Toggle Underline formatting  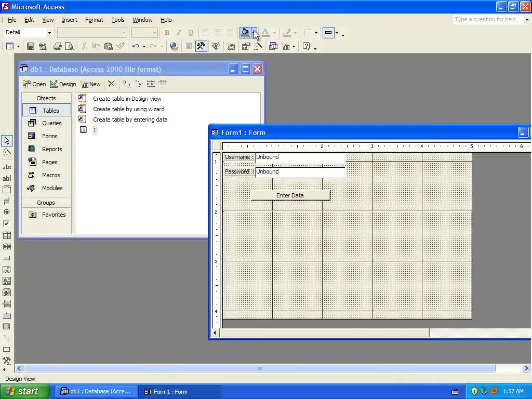191,33
